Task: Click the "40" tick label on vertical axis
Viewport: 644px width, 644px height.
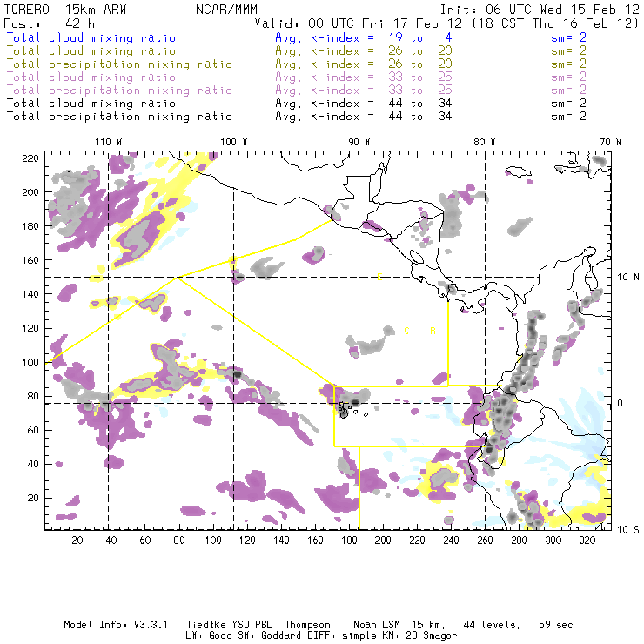Action: (33, 464)
